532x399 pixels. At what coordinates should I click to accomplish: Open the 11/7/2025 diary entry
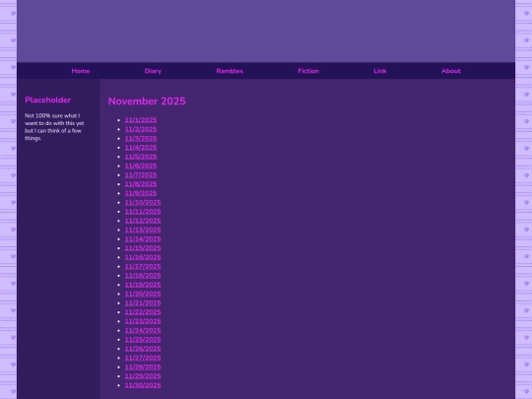tap(141, 175)
